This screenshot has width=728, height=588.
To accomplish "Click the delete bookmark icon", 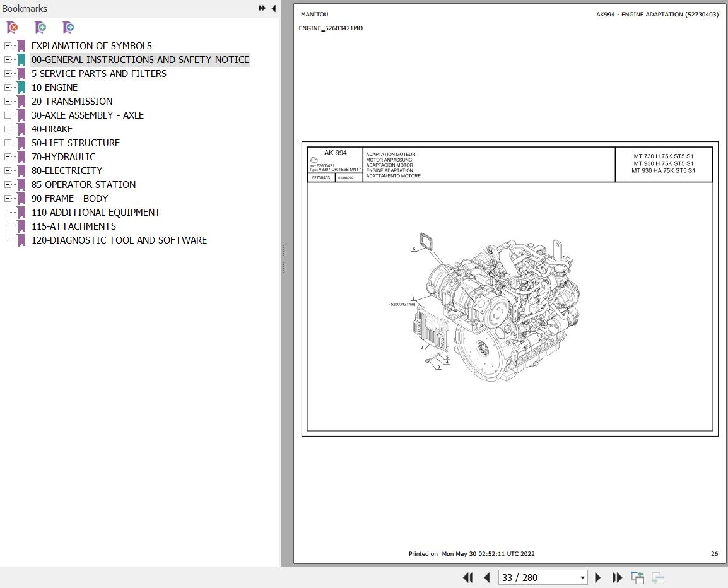I will (x=13, y=28).
